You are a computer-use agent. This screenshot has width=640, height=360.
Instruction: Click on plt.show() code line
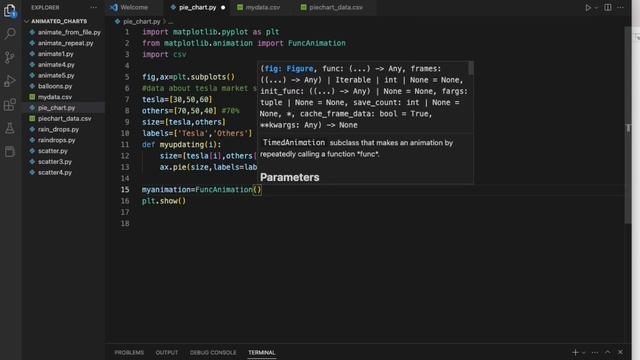(x=164, y=201)
